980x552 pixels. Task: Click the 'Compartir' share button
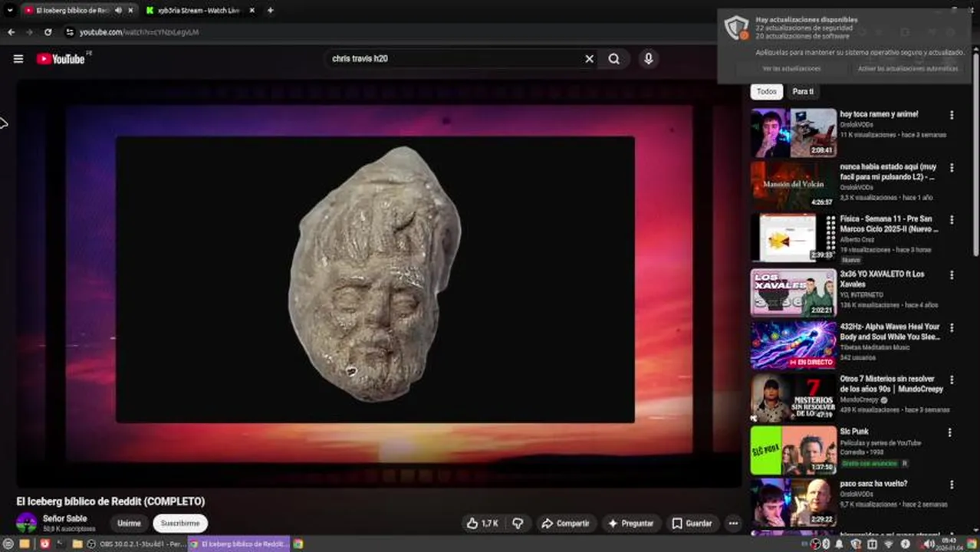point(565,523)
